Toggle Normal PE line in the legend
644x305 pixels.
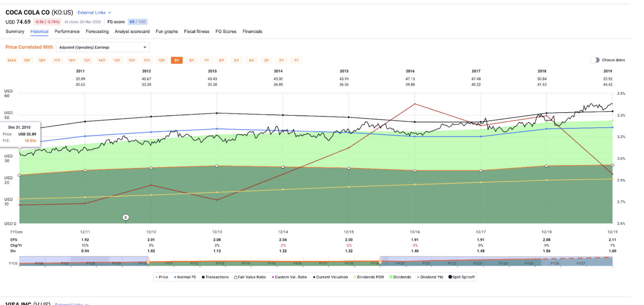(x=185, y=277)
